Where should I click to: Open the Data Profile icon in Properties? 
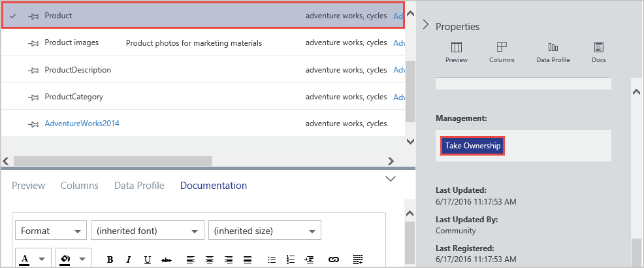tap(553, 52)
